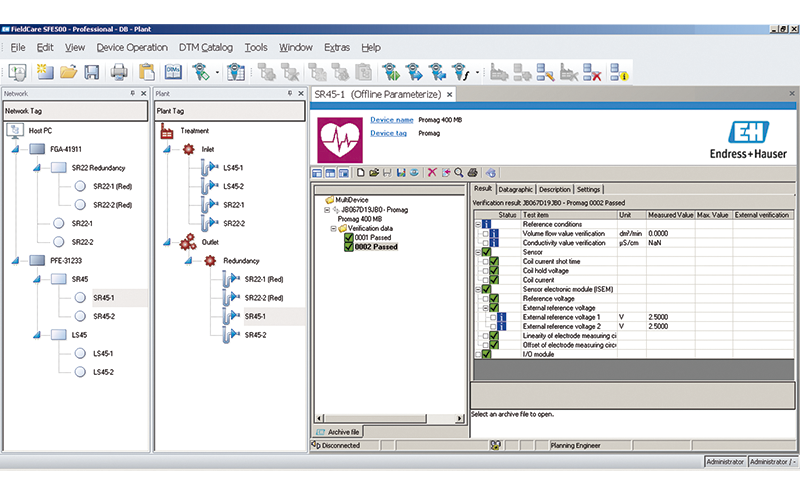Click the device functions 'f' icon

click(461, 72)
